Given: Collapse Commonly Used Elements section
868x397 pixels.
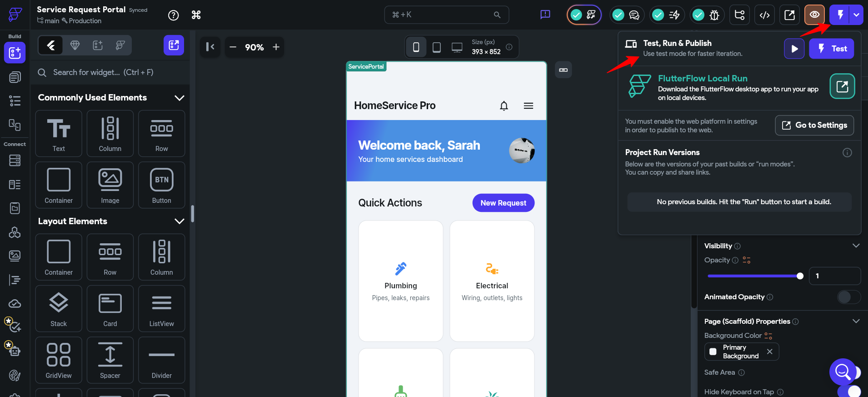Looking at the screenshot, I should [x=180, y=98].
